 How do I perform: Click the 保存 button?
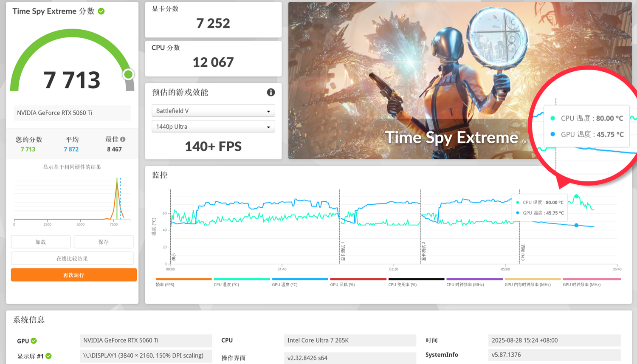[x=104, y=242]
